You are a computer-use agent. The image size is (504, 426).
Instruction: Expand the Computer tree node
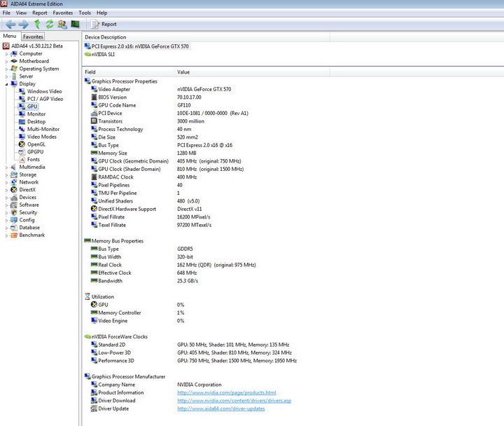click(6, 54)
